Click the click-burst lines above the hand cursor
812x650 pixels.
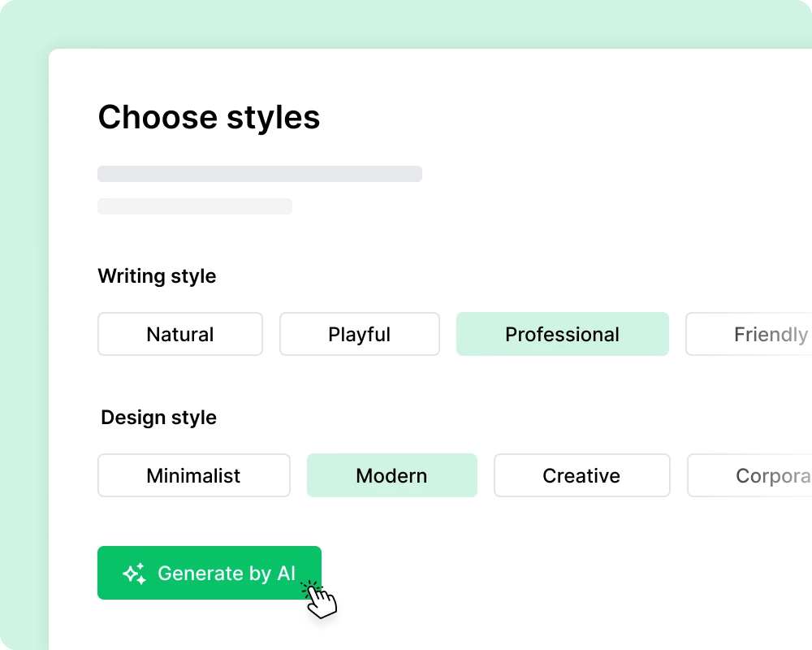tap(309, 587)
